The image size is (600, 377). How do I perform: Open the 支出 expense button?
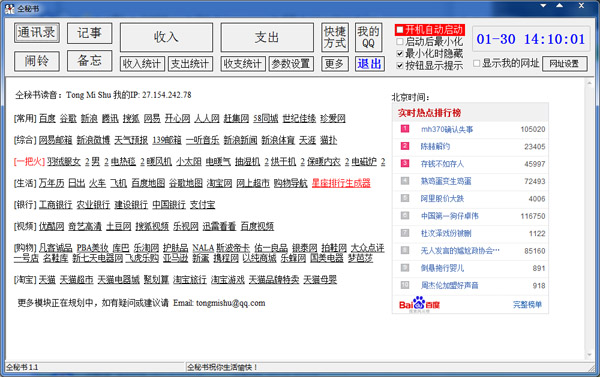pyautogui.click(x=267, y=37)
